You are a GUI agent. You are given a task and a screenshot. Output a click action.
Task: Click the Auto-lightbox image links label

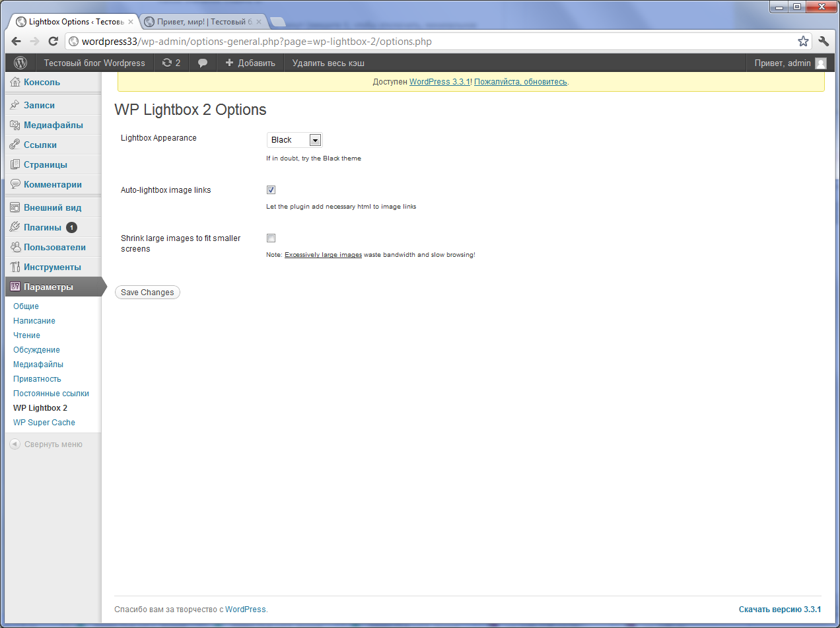(166, 190)
